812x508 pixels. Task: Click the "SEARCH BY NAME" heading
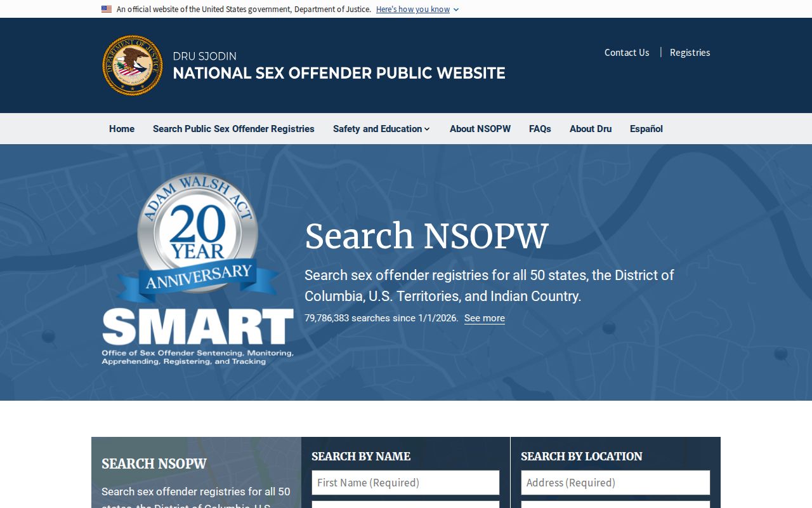click(361, 457)
